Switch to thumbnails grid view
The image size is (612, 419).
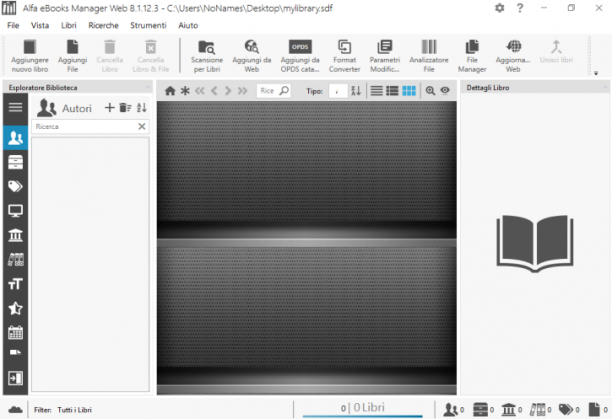409,91
